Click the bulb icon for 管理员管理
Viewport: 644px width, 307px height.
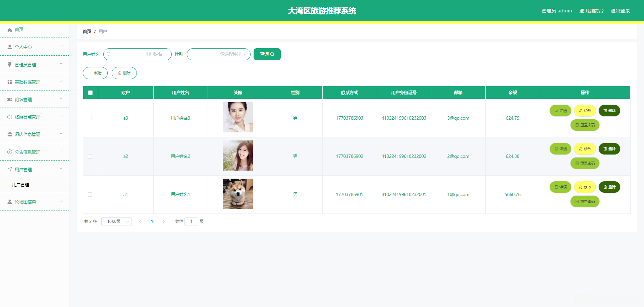(x=10, y=65)
